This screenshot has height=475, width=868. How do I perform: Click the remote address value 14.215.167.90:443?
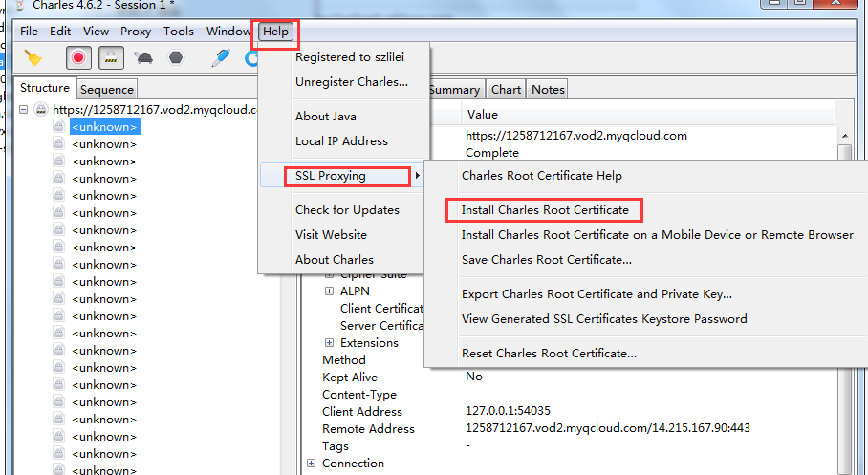coord(608,428)
